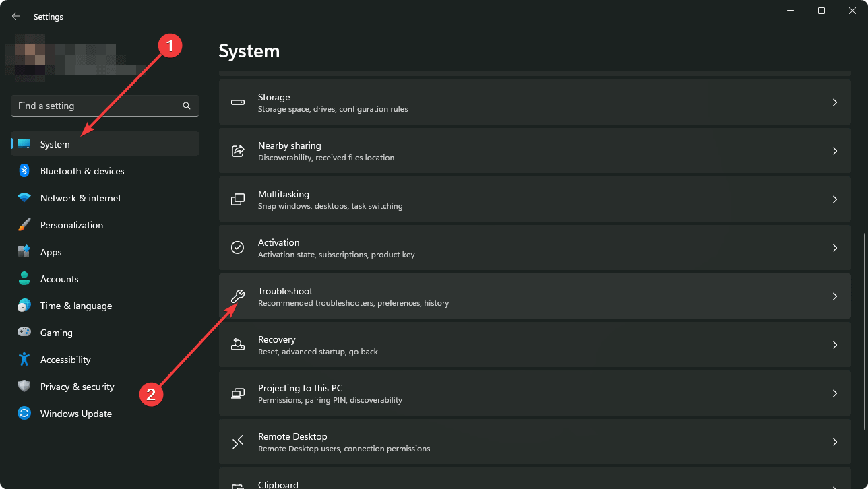
Task: Go back using the arrow button
Action: coord(15,16)
